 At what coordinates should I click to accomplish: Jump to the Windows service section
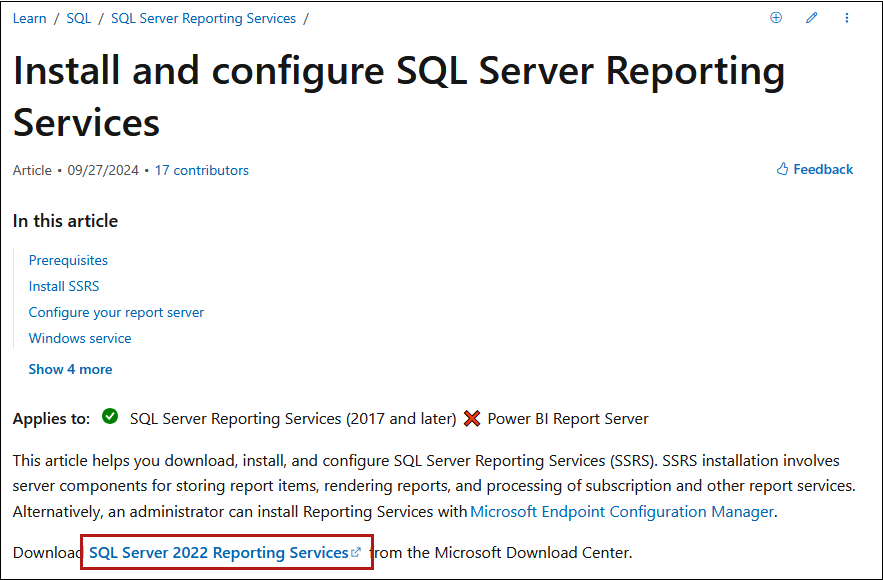tap(80, 338)
